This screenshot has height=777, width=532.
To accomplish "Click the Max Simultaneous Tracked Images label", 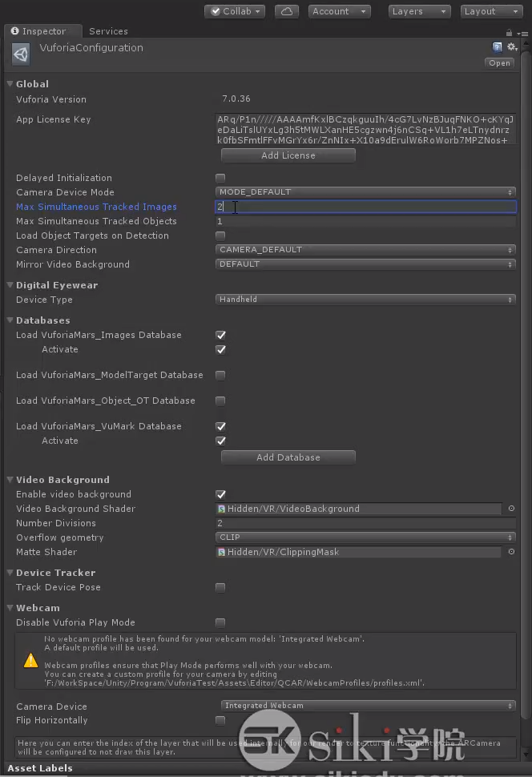I will point(96,207).
